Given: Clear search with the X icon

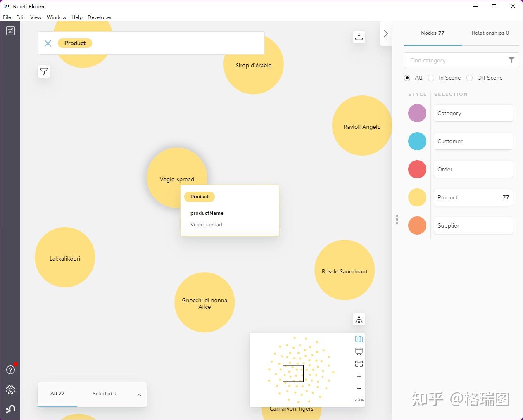Looking at the screenshot, I should pyautogui.click(x=48, y=43).
